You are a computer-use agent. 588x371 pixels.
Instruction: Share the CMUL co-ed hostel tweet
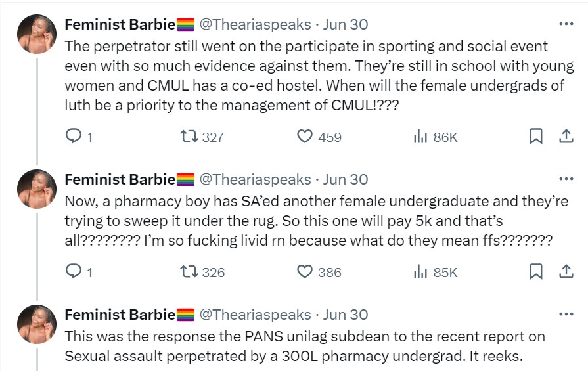click(566, 137)
